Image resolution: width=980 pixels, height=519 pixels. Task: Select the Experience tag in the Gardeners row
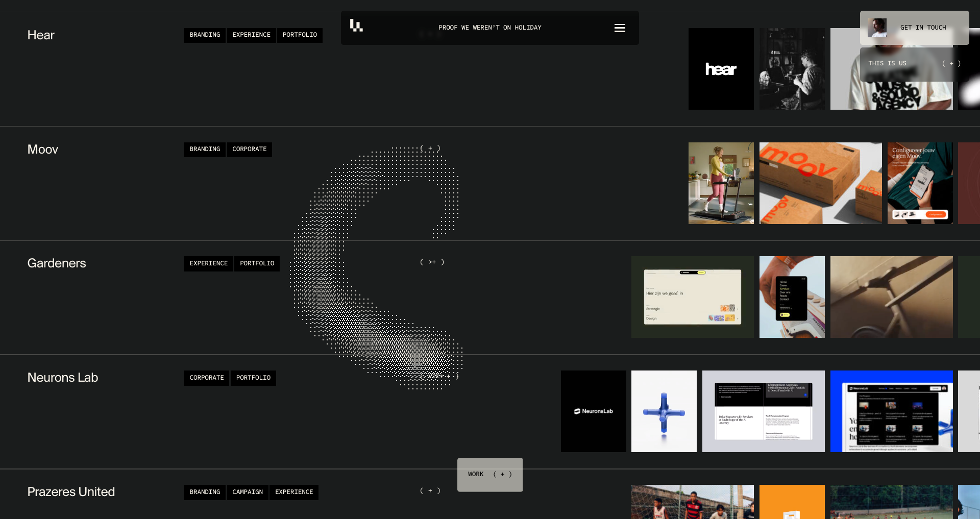(209, 264)
